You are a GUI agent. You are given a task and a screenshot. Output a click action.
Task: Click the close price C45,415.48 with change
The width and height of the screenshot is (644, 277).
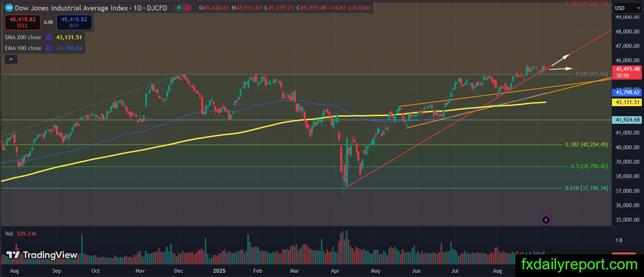pos(333,8)
